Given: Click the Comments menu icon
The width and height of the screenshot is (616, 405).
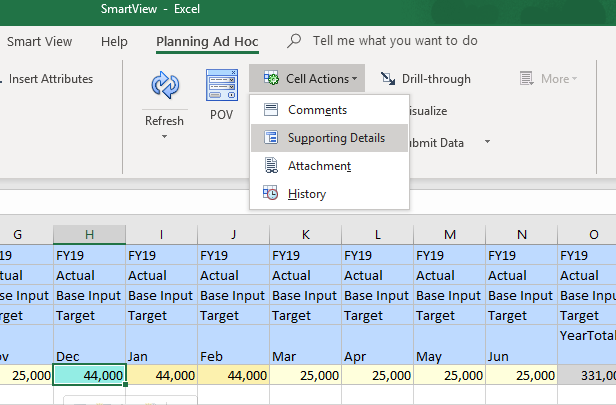Looking at the screenshot, I should (271, 110).
